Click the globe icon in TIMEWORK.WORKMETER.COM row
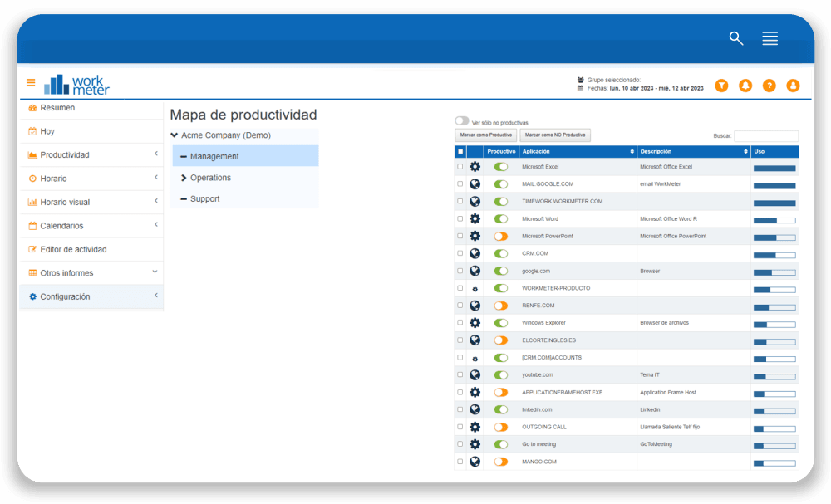Viewport: 831px width, 504px height. (x=475, y=201)
